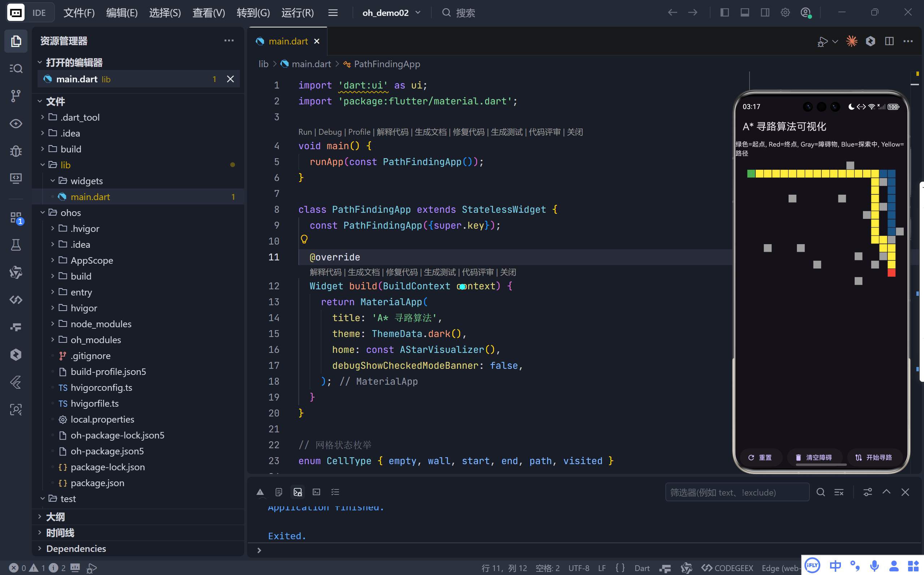Image resolution: width=924 pixels, height=575 pixels.
Task: Toggle the secondary sidebar layout button
Action: coord(765,13)
